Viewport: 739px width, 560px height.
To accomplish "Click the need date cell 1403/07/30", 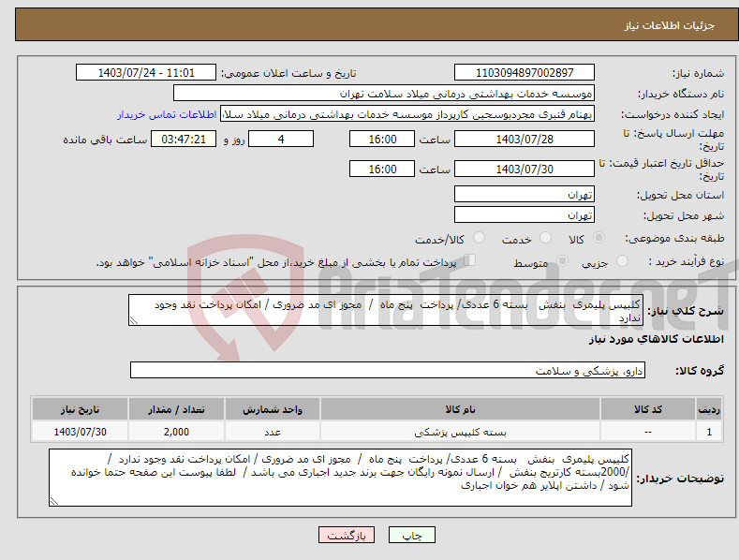I will (81, 432).
